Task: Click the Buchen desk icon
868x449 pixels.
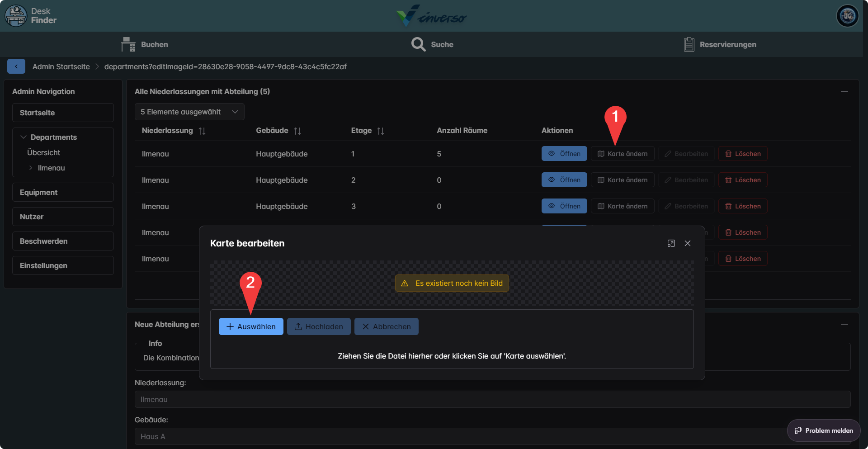Action: [128, 44]
